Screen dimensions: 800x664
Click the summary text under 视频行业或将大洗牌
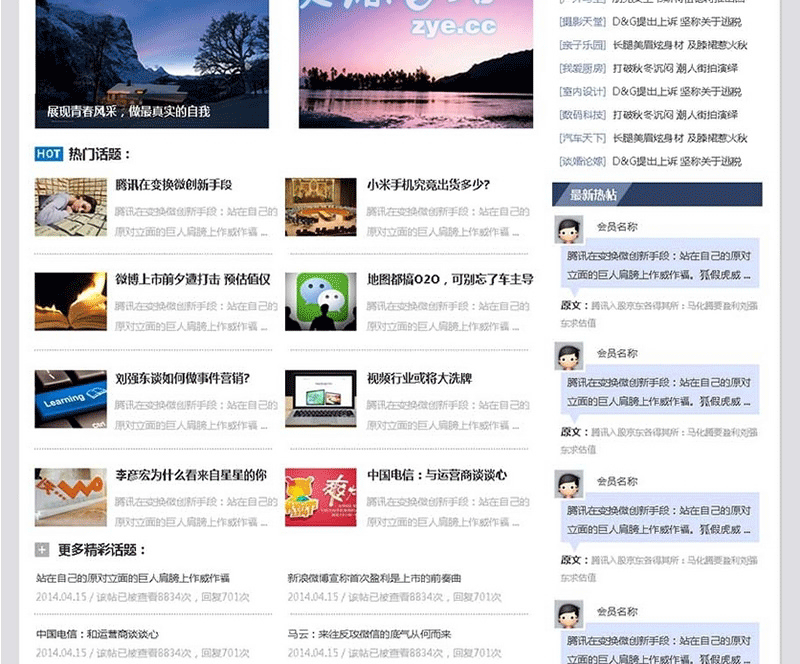pyautogui.click(x=447, y=415)
